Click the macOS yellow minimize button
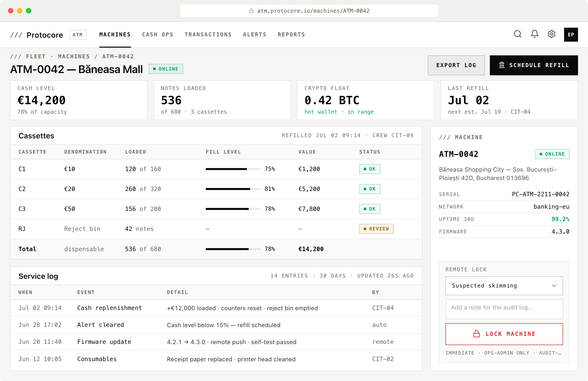This screenshot has height=381, width=588. click(x=20, y=11)
